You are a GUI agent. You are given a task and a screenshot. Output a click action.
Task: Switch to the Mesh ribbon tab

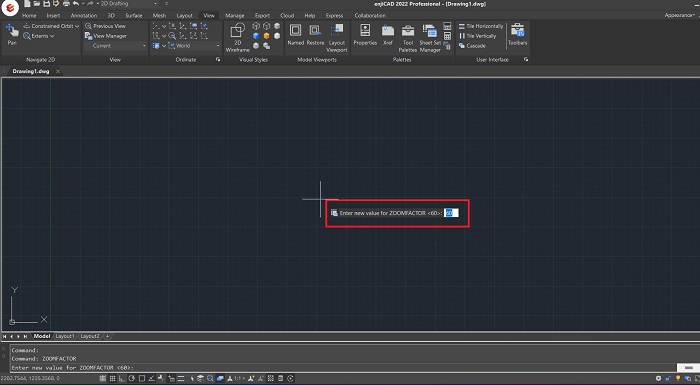(x=159, y=15)
